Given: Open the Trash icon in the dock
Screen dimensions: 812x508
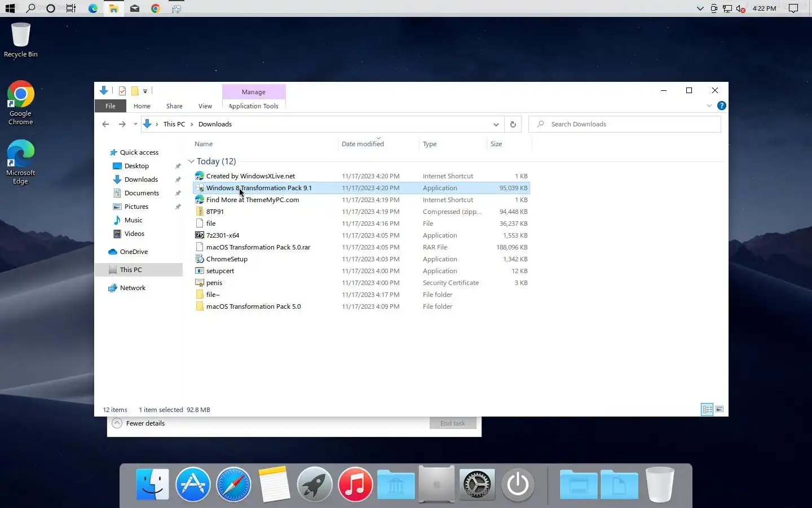Looking at the screenshot, I should click(x=660, y=484).
